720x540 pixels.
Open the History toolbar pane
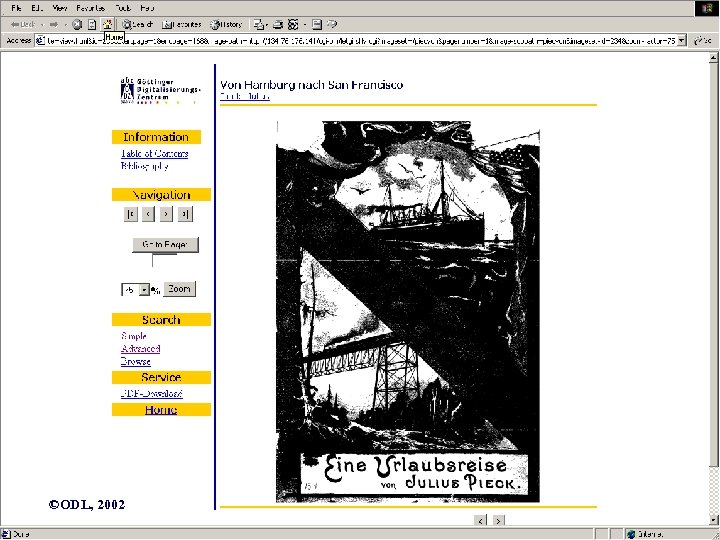point(226,24)
